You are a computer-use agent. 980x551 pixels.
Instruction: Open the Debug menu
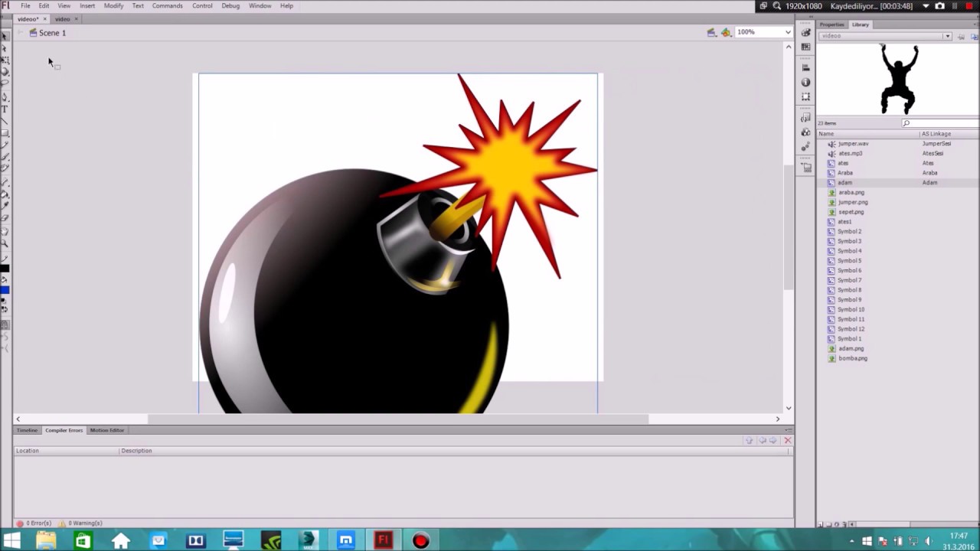230,5
